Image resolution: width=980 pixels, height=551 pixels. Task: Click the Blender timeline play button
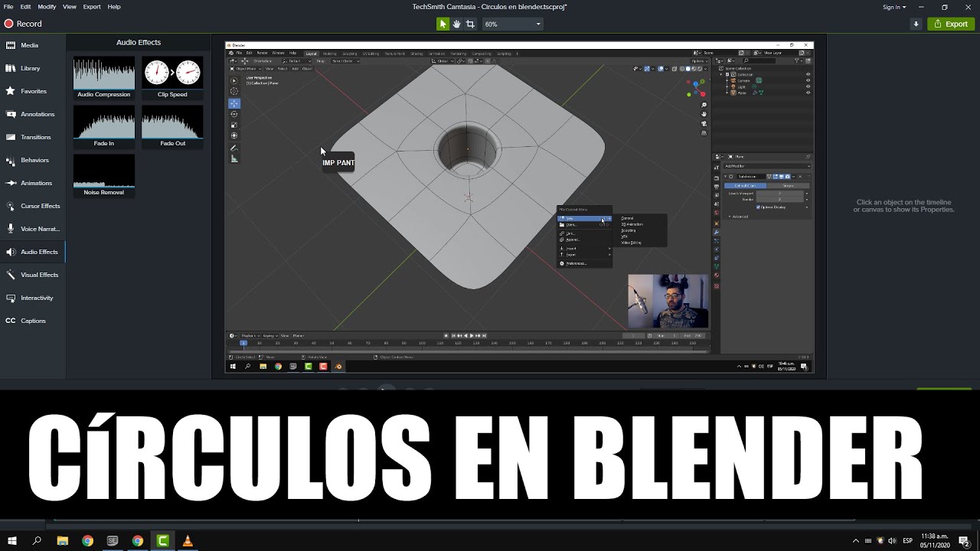click(472, 335)
